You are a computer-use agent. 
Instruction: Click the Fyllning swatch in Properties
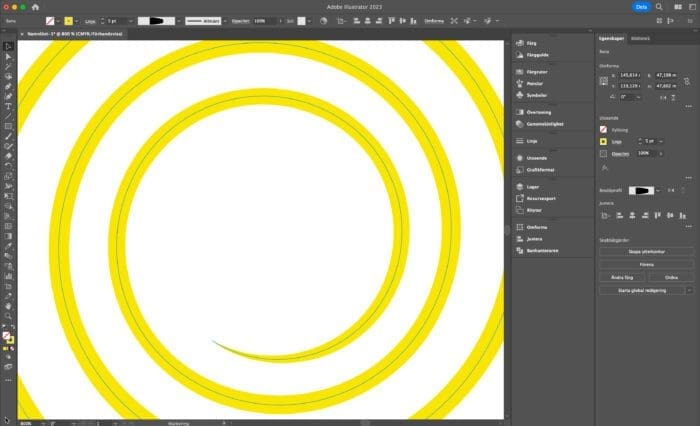pyautogui.click(x=604, y=129)
